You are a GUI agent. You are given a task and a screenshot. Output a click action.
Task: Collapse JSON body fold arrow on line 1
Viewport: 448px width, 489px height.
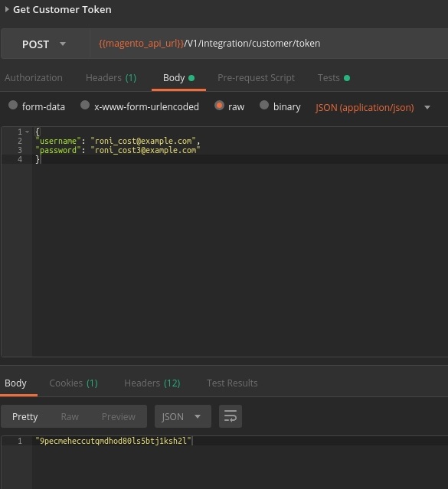(x=28, y=132)
